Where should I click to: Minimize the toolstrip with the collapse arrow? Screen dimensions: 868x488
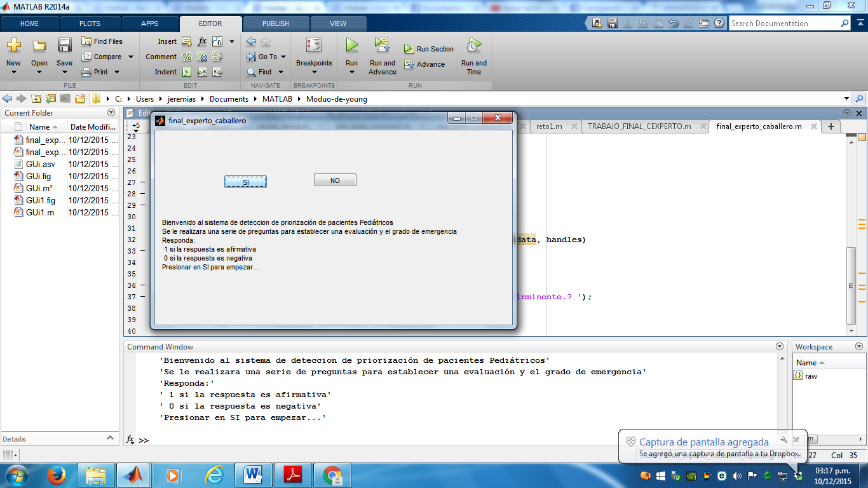tap(862, 24)
